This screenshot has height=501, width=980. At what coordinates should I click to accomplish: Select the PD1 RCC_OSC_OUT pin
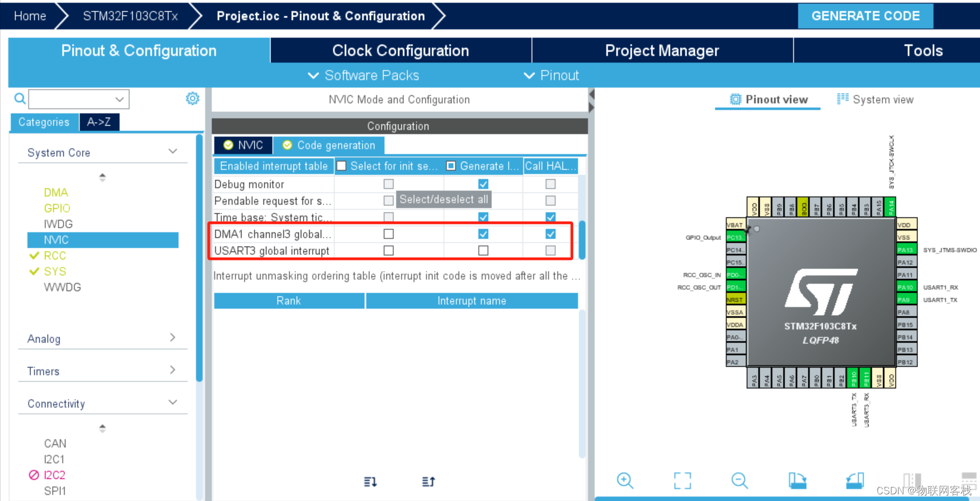735,287
